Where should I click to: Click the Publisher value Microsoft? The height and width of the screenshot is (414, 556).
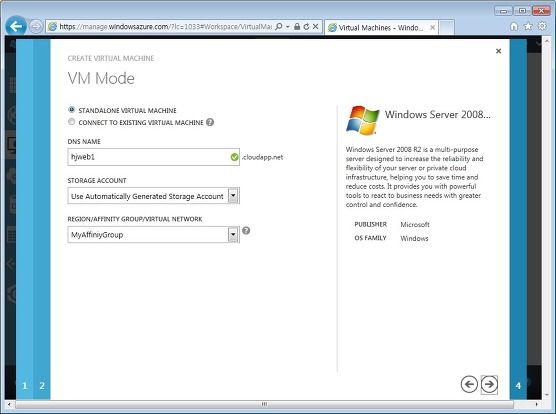(x=415, y=224)
